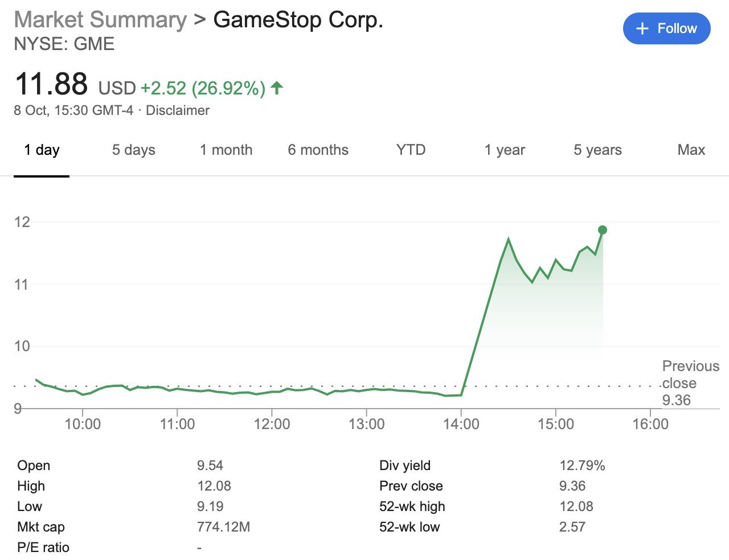View the 1 year stock performance
This screenshot has height=560, width=729.
(505, 150)
